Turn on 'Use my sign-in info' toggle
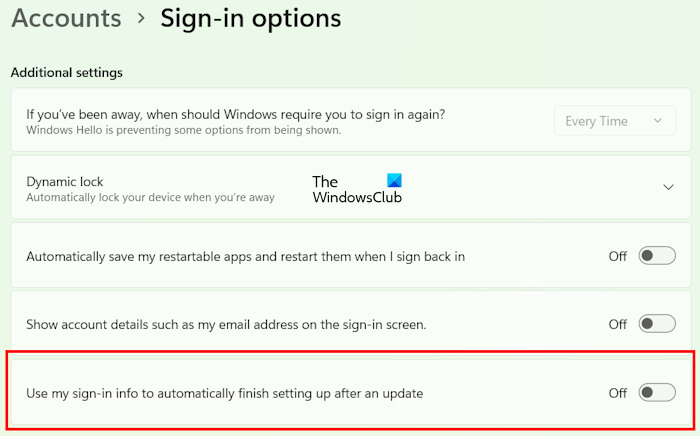The image size is (700, 436). click(x=658, y=393)
